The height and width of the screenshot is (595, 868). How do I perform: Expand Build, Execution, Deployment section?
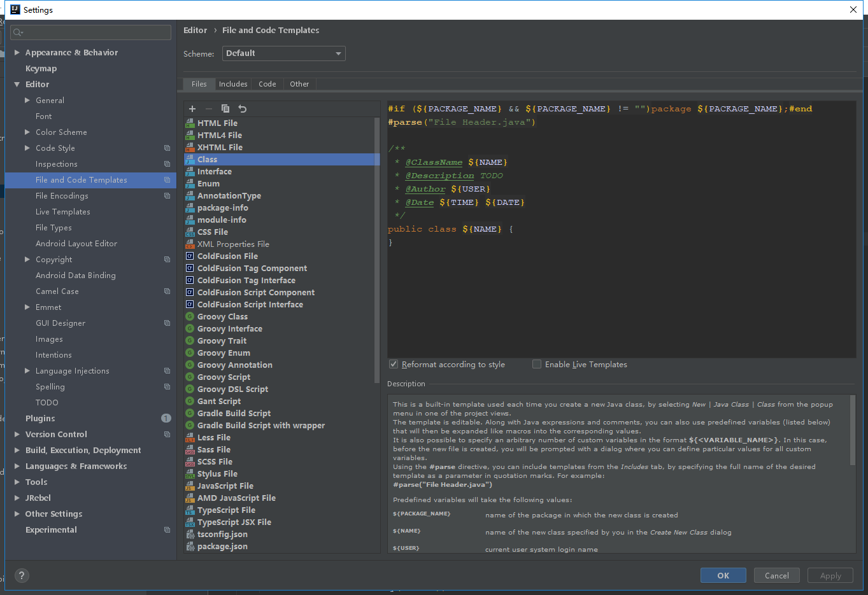coord(17,451)
